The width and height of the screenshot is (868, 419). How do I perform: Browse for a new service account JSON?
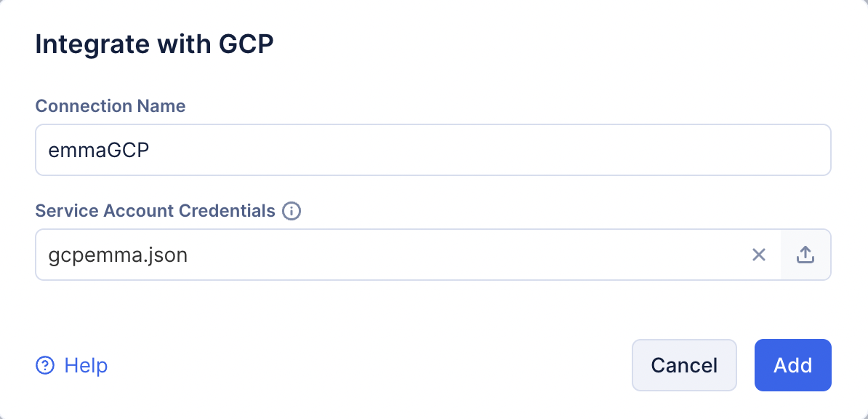coord(805,255)
